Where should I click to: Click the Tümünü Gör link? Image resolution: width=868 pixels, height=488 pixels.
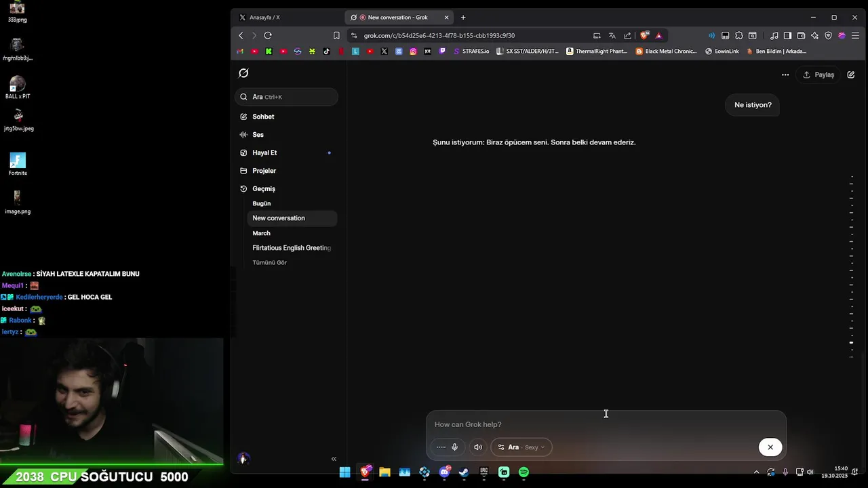[270, 262]
